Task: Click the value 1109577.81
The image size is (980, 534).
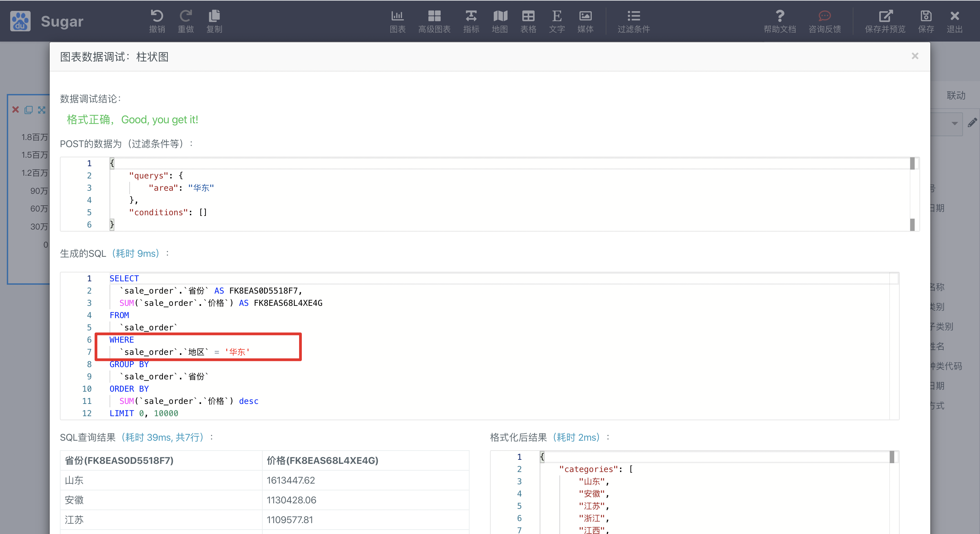Action: click(x=290, y=520)
